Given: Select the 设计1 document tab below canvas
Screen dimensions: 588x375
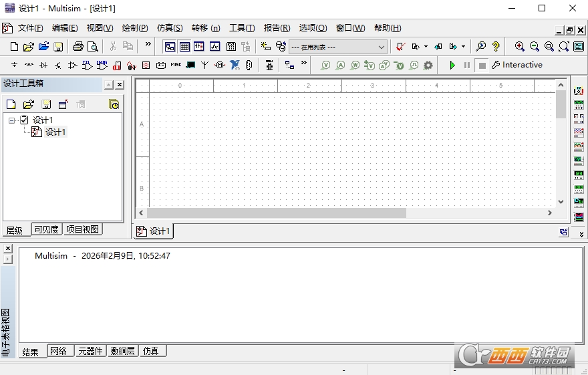Looking at the screenshot, I should (154, 231).
